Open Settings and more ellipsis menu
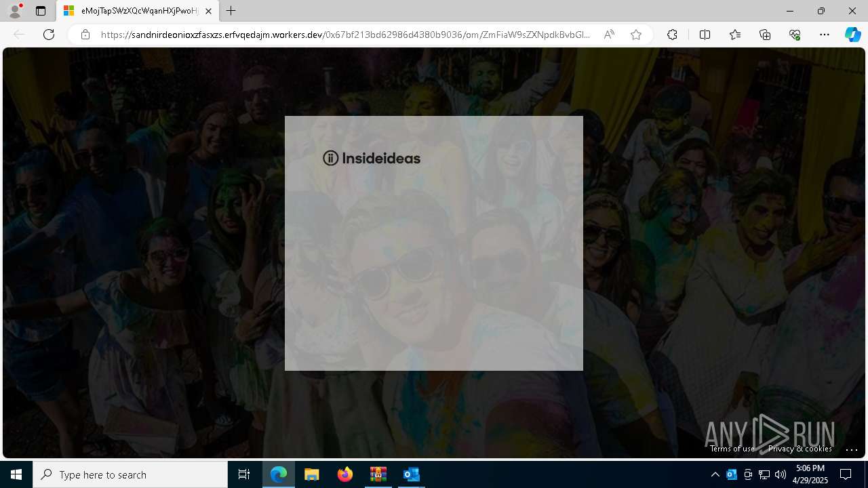This screenshot has width=868, height=488. pyautogui.click(x=825, y=35)
